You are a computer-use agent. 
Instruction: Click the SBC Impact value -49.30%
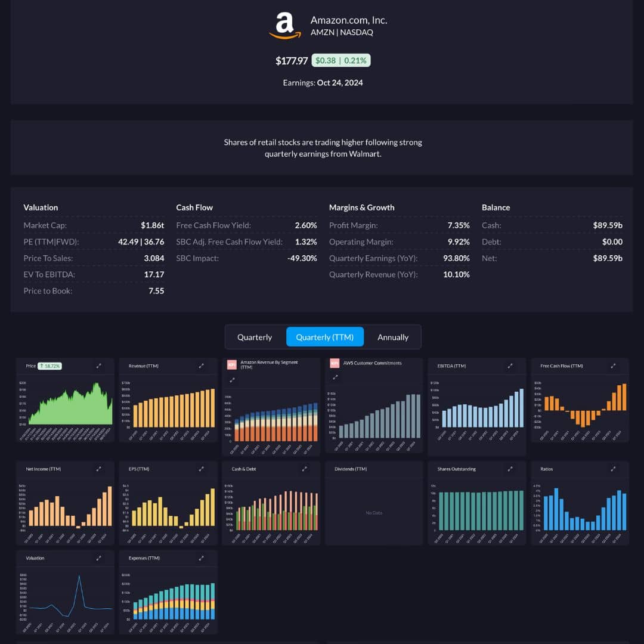tap(302, 258)
